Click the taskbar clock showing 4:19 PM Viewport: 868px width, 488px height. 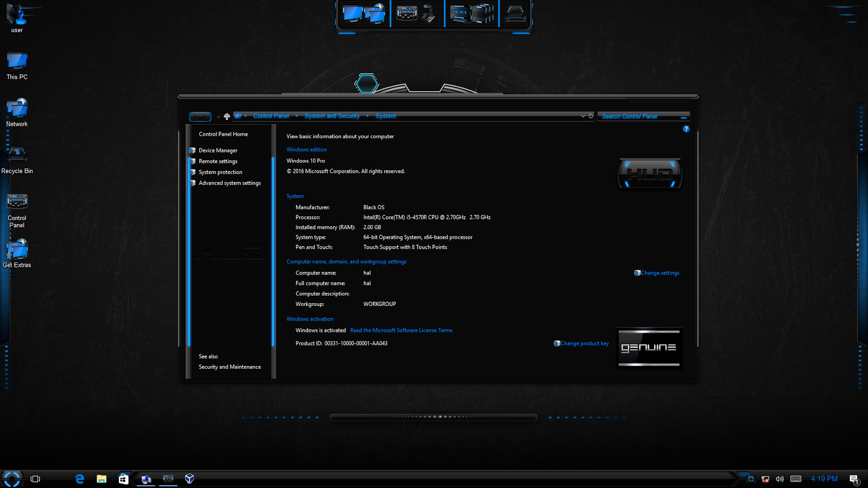click(824, 479)
